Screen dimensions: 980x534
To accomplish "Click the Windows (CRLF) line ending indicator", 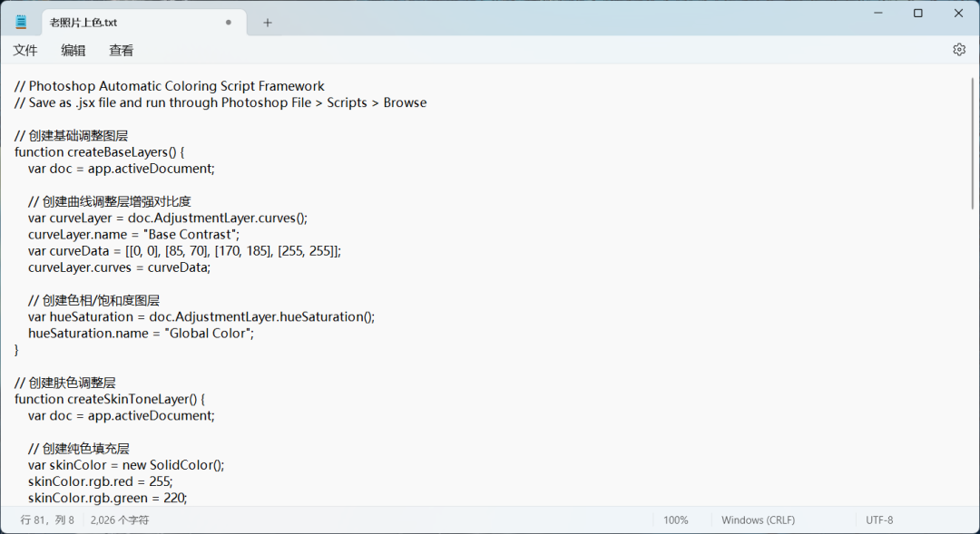I will click(758, 520).
